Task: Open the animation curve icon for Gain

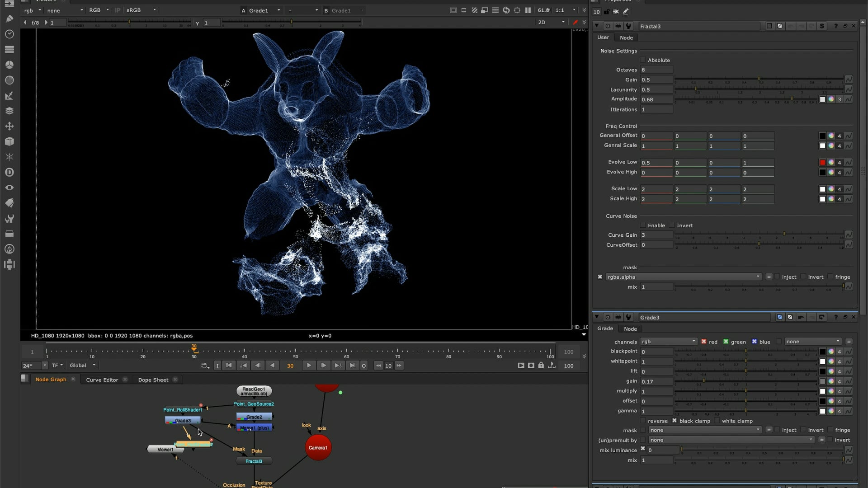Action: [849, 80]
